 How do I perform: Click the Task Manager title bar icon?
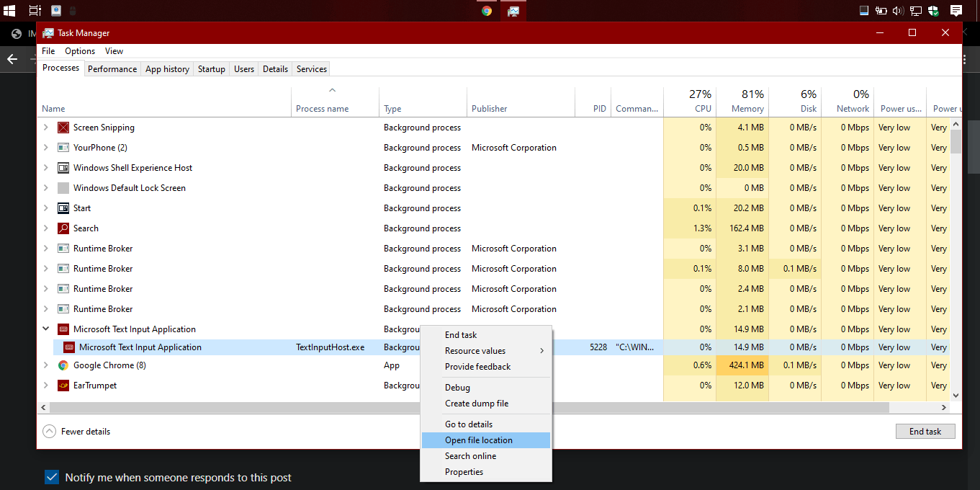48,33
